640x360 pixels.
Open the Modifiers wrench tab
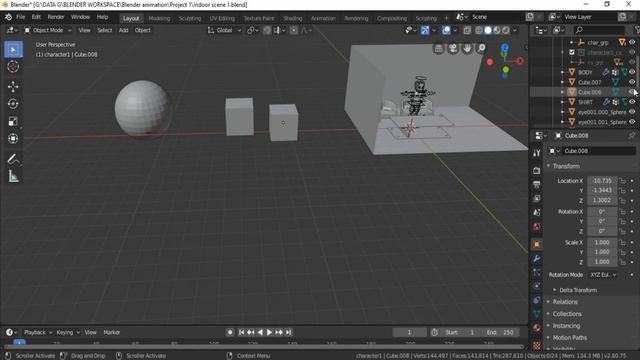pos(536,258)
